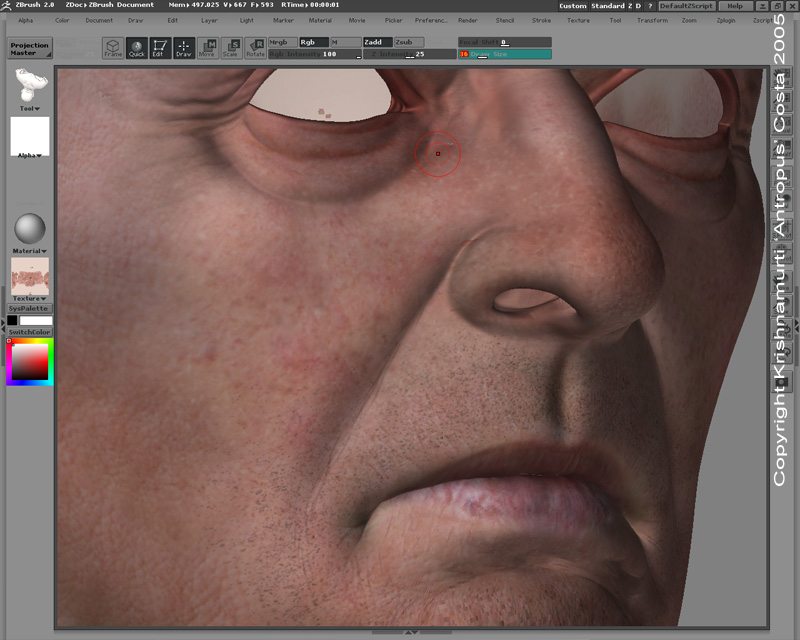The width and height of the screenshot is (800, 640).
Task: Open the Zoom menu
Action: click(689, 20)
